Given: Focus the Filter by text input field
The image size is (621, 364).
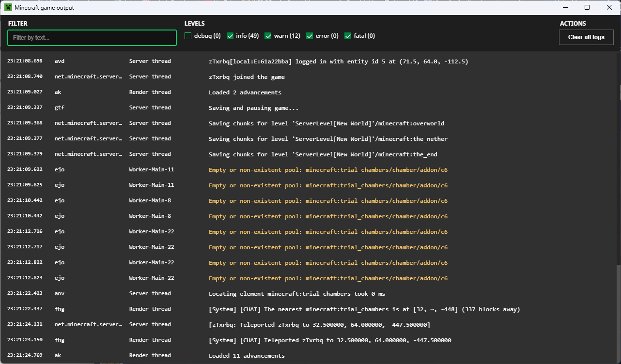Looking at the screenshot, I should coord(92,38).
